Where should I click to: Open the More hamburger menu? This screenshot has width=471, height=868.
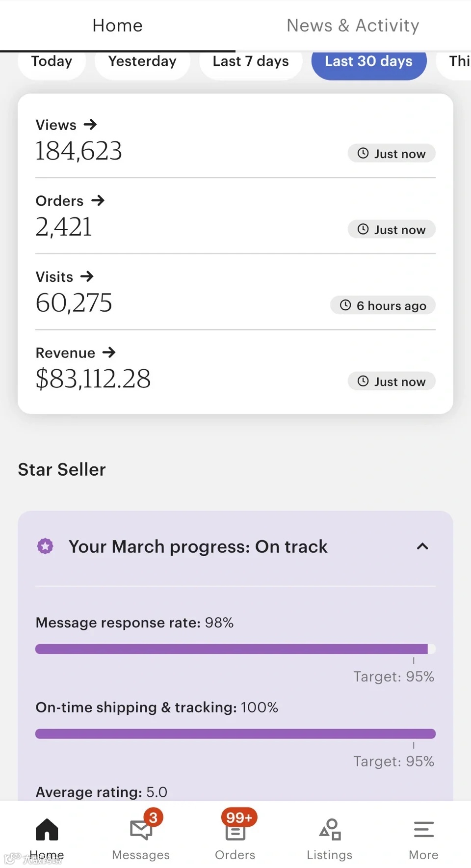(x=423, y=831)
